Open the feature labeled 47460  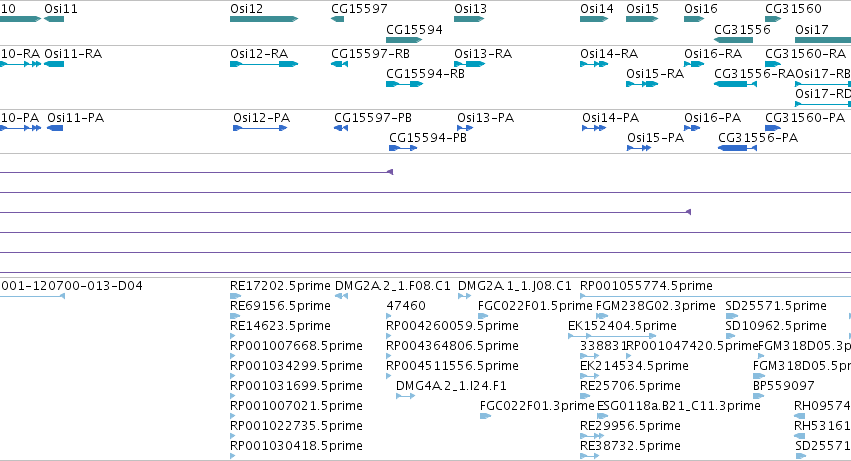pyautogui.click(x=388, y=316)
